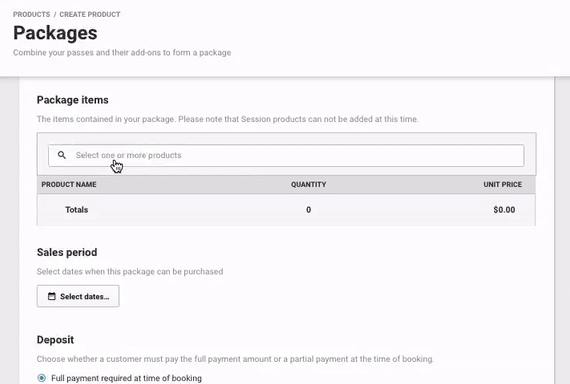Click the magnifier search icon
570x384 pixels.
pos(62,155)
